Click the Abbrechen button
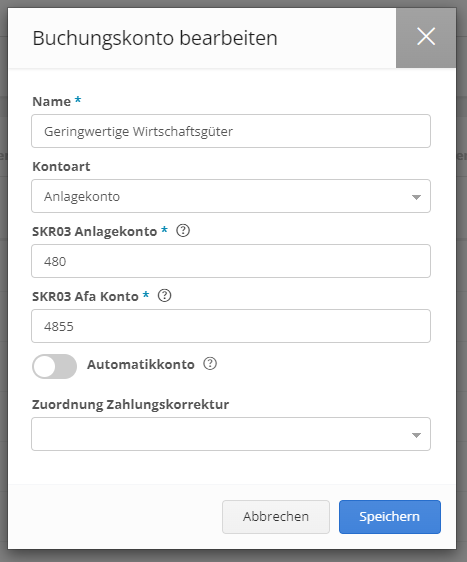The width and height of the screenshot is (467, 562). tap(276, 517)
